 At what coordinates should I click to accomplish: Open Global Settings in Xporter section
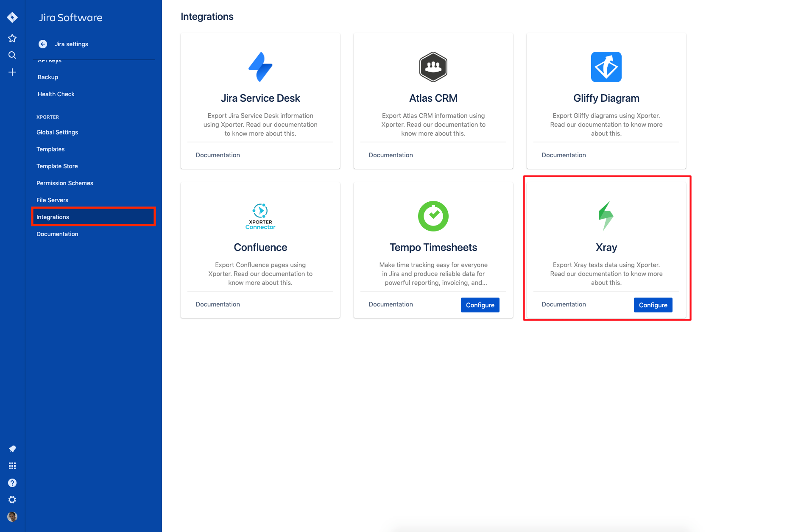(57, 132)
